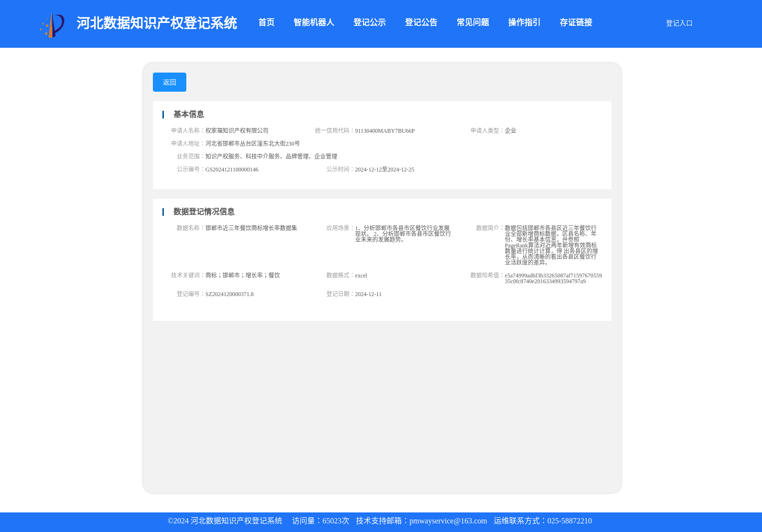Click the 登记入口 link

679,23
